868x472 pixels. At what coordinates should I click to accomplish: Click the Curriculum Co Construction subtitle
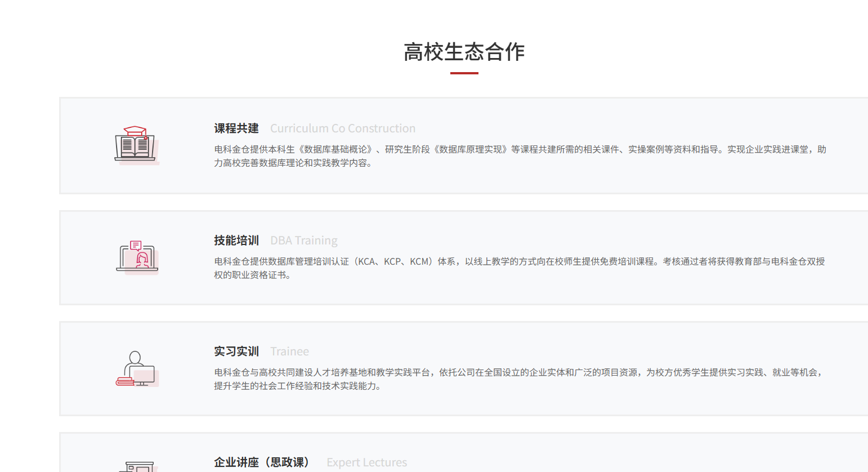pos(343,128)
